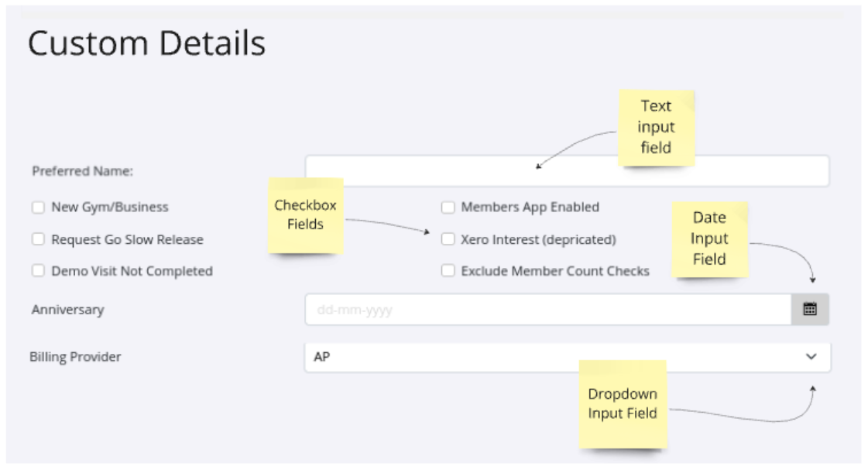Enable the Members App Enabled checkbox
The image size is (868, 470).
point(448,208)
